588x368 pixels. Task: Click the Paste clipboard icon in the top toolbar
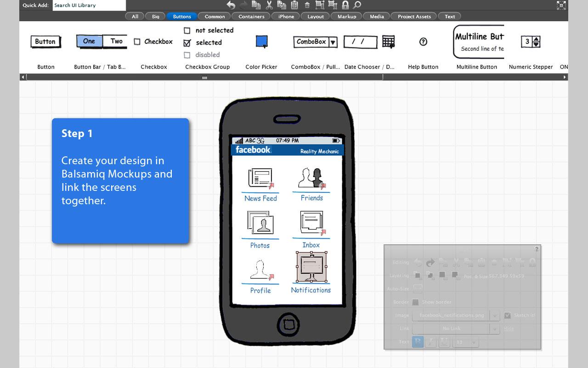pos(294,5)
